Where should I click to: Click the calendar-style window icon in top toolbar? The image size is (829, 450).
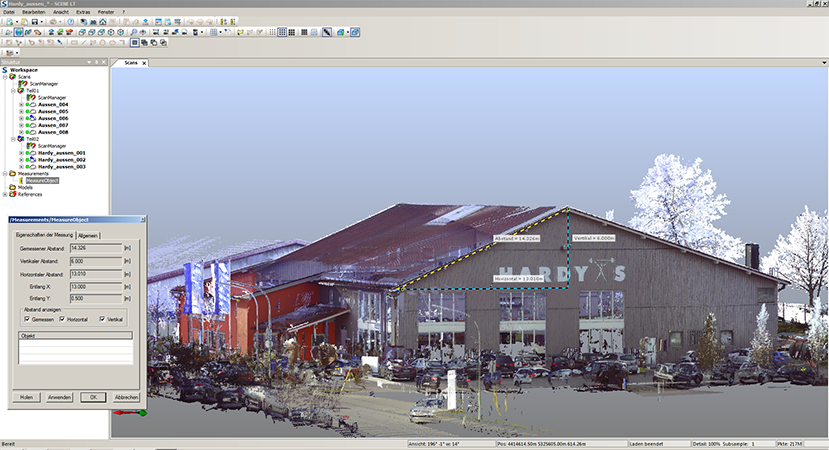[158, 22]
